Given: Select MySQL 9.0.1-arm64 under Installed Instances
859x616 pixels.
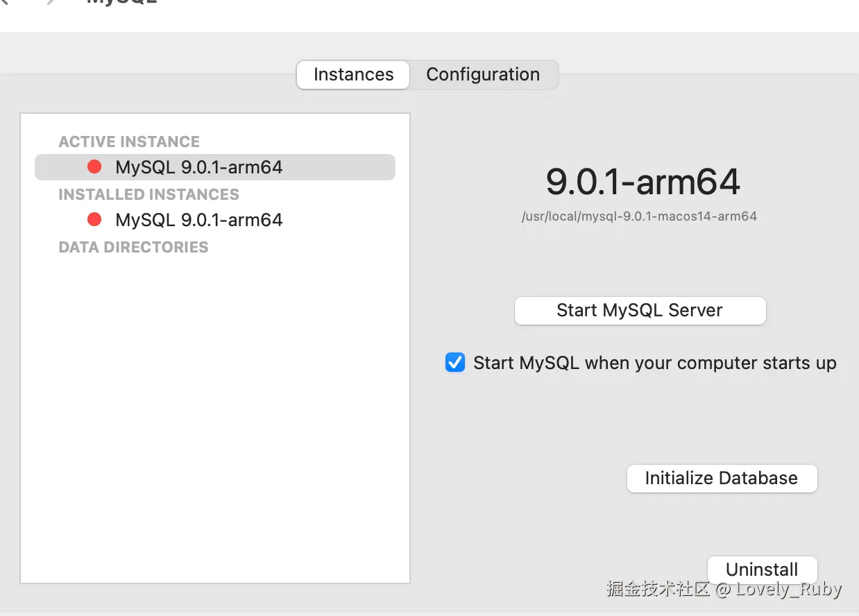Looking at the screenshot, I should (x=199, y=220).
